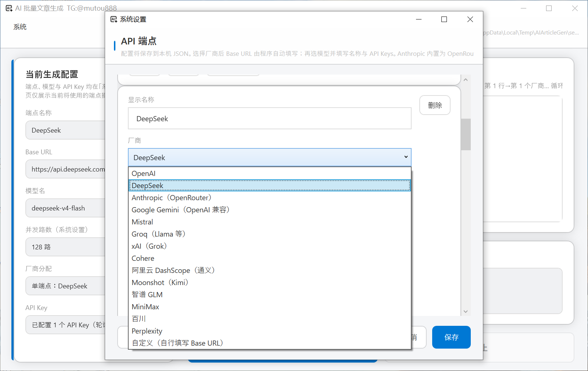Image resolution: width=588 pixels, height=371 pixels.
Task: Click the blue 保存 button
Action: click(451, 337)
